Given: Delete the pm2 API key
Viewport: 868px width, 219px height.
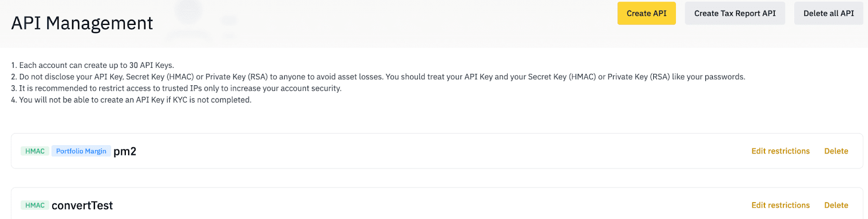Looking at the screenshot, I should click(x=836, y=151).
